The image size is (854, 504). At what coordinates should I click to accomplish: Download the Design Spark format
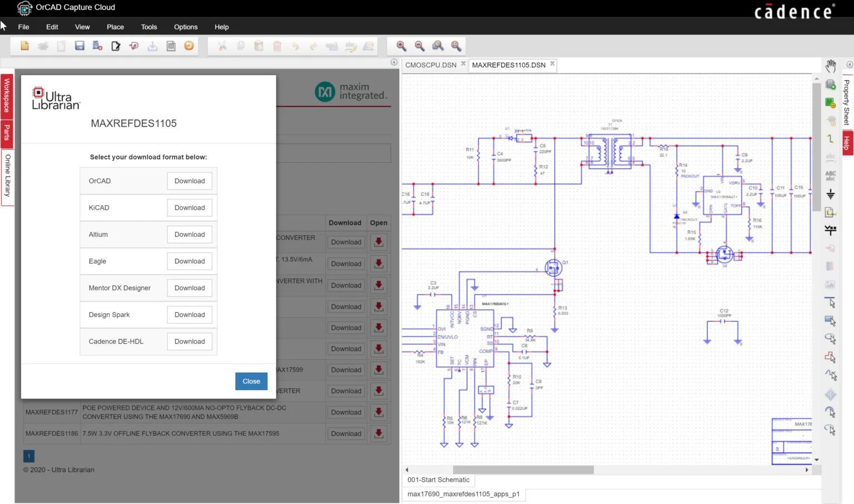[190, 315]
